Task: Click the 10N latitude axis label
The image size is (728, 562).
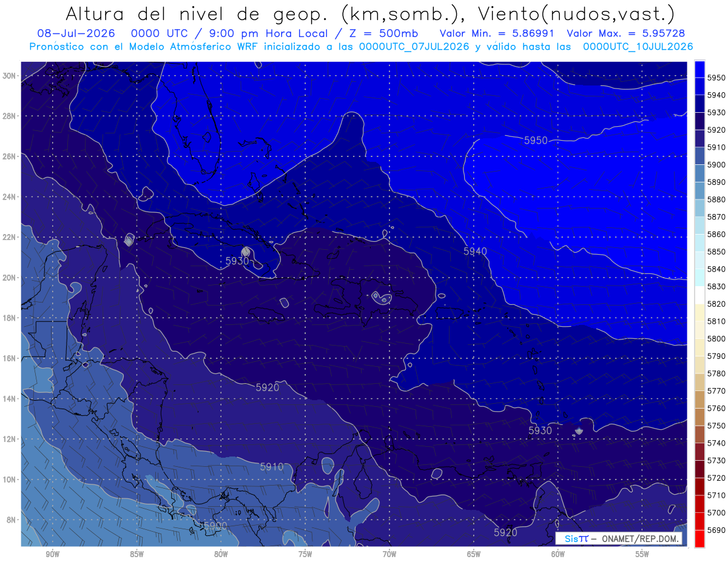Action: 10,480
